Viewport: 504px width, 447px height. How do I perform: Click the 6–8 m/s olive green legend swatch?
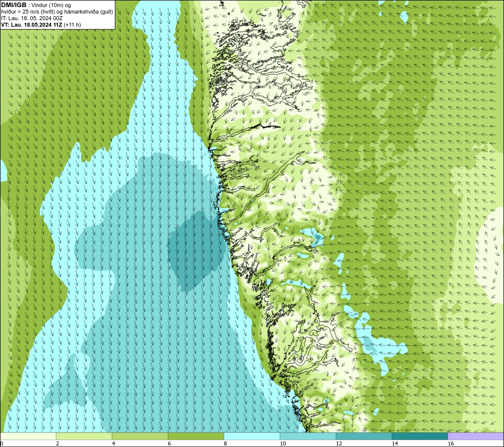[196, 436]
